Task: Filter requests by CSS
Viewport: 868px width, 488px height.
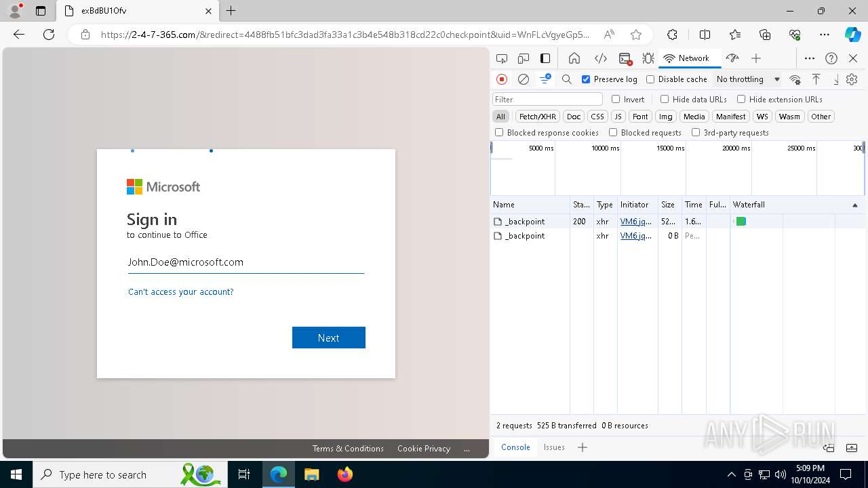Action: click(597, 117)
